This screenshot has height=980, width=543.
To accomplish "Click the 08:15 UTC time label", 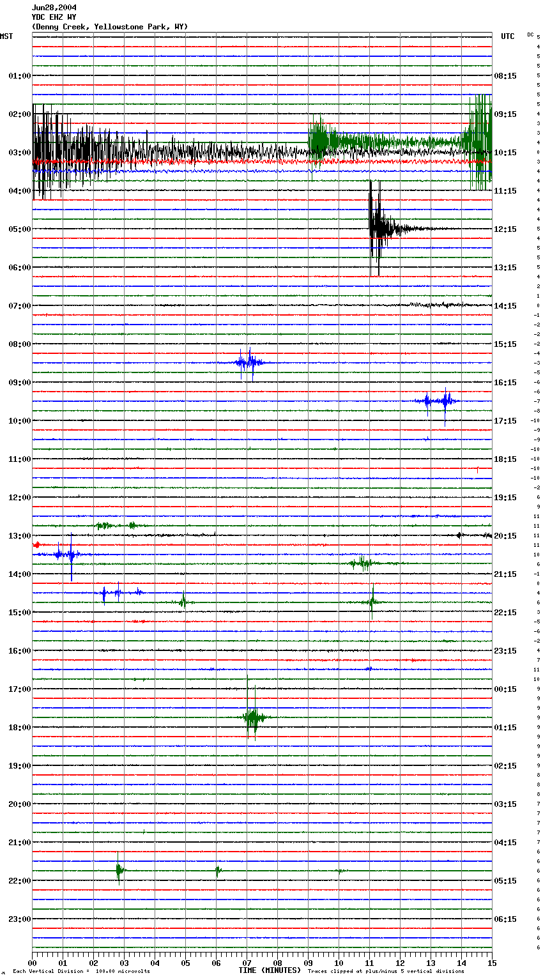I will pyautogui.click(x=505, y=76).
